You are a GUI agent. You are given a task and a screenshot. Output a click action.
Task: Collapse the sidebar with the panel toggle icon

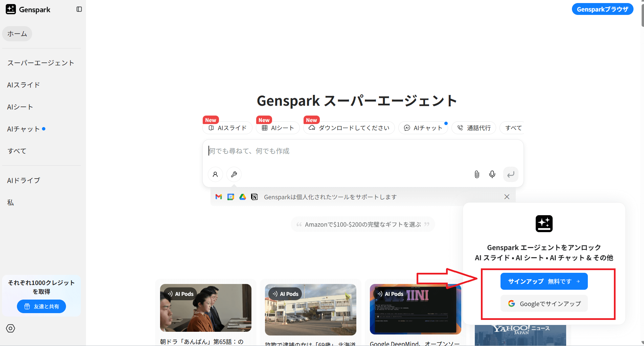pos(79,9)
